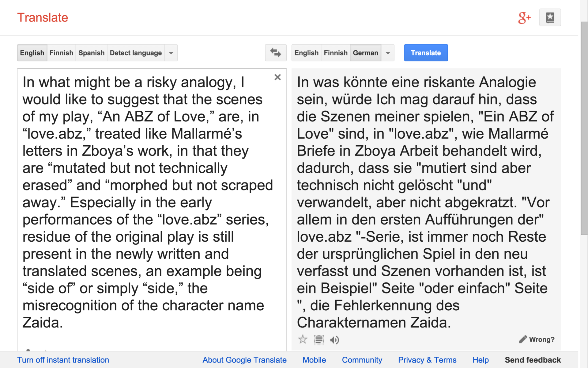Click the select-all text icon below translation
The image size is (588, 368).
(319, 339)
